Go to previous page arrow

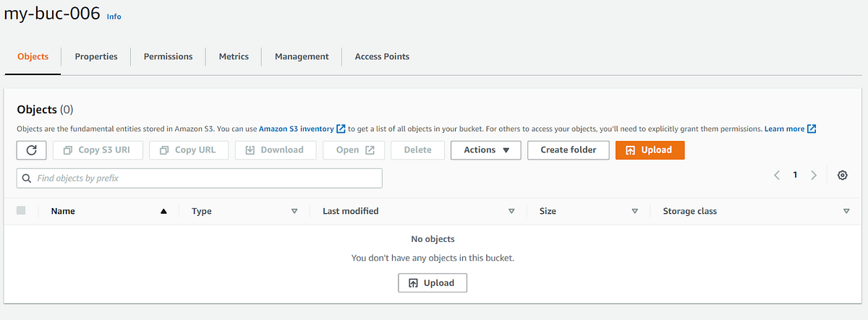pos(777,176)
